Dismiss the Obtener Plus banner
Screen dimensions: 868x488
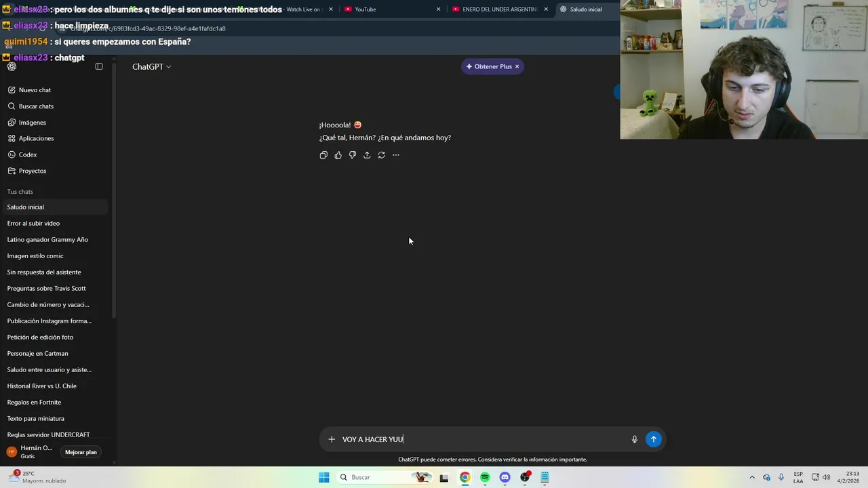517,66
